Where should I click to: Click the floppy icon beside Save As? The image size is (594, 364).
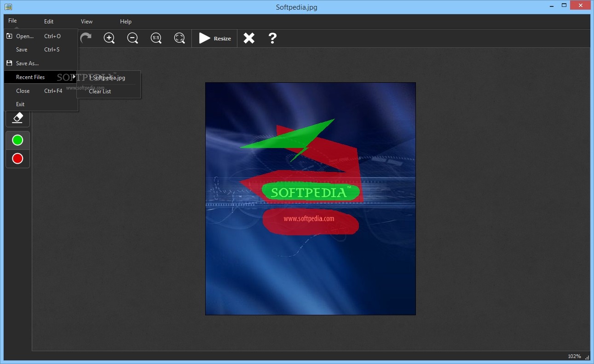coord(9,63)
